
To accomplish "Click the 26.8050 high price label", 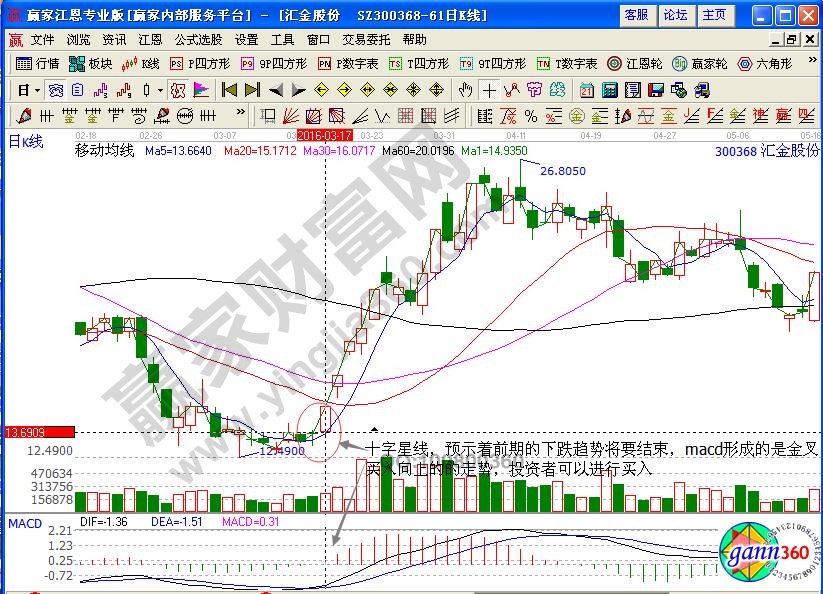I will (562, 171).
